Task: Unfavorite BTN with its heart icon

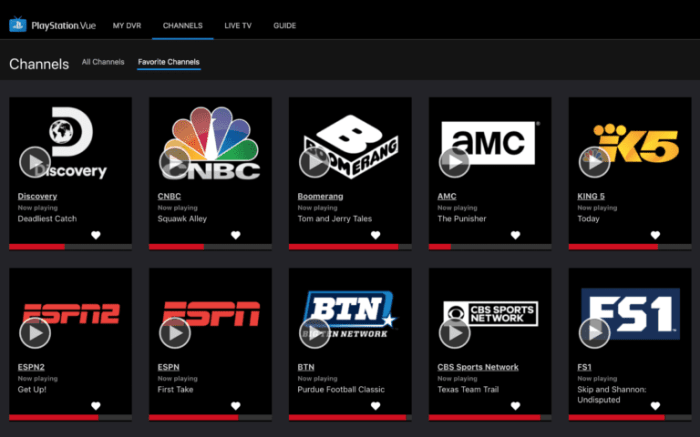Action: (375, 406)
